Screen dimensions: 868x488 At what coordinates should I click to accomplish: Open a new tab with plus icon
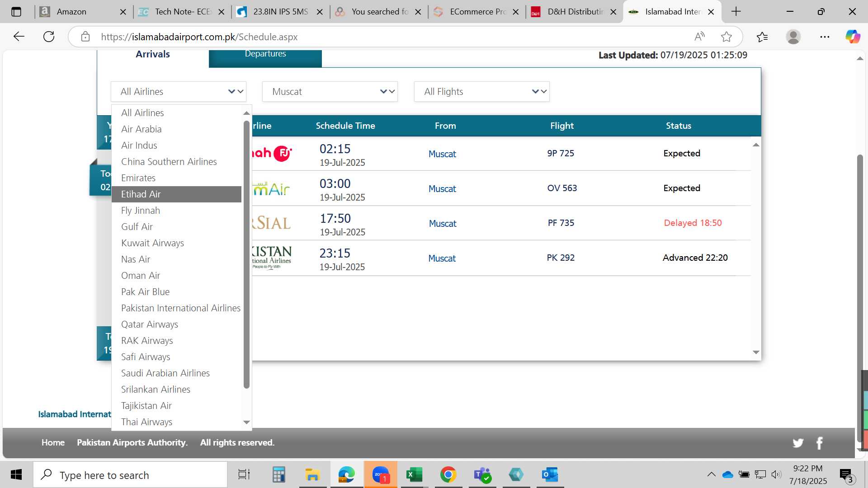736,12
